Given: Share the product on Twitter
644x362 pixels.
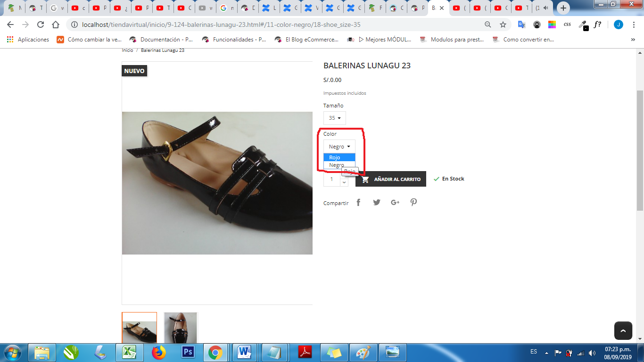Looking at the screenshot, I should (377, 203).
